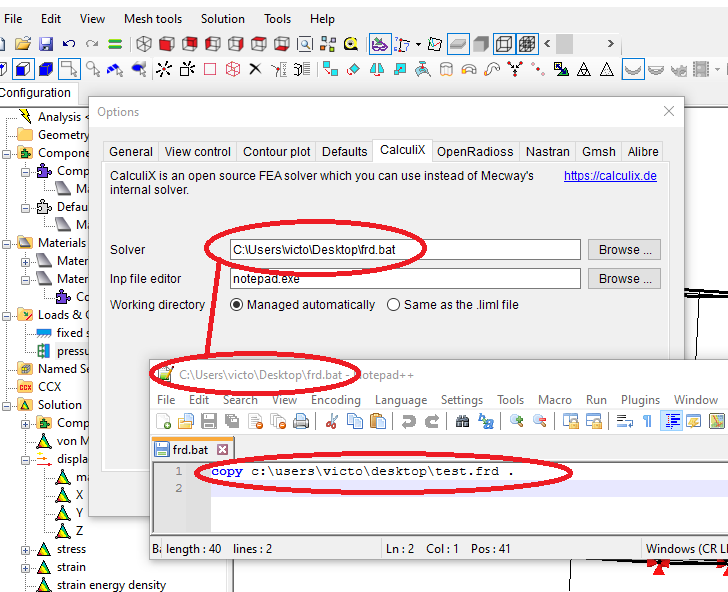Click the Print icon in Notepad++ toolbar
The width and height of the screenshot is (728, 592).
pos(301,422)
